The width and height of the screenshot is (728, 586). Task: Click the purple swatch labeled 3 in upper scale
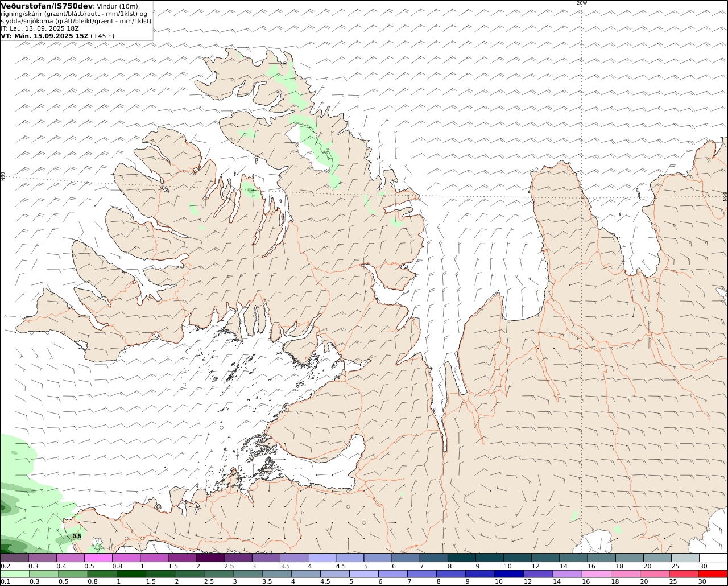(x=266, y=558)
